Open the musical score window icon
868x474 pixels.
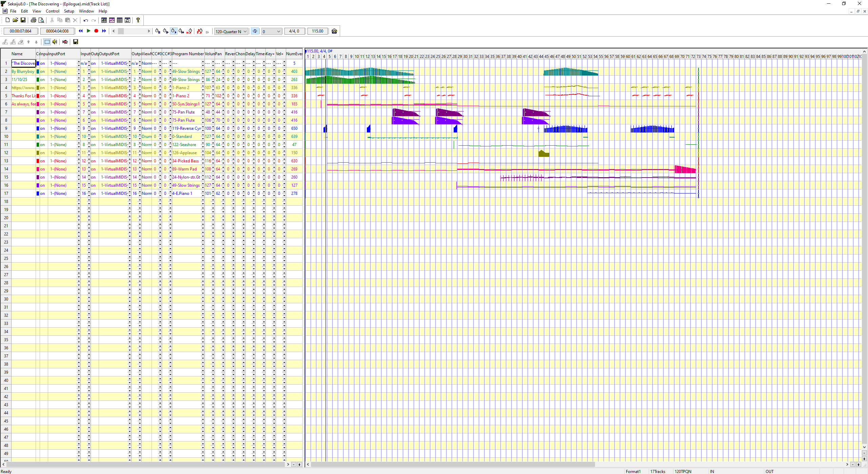click(127, 20)
